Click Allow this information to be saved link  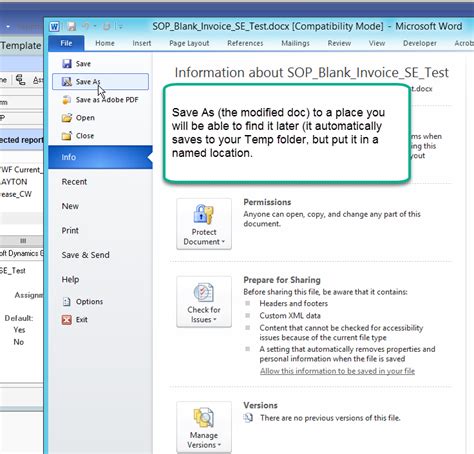[337, 371]
